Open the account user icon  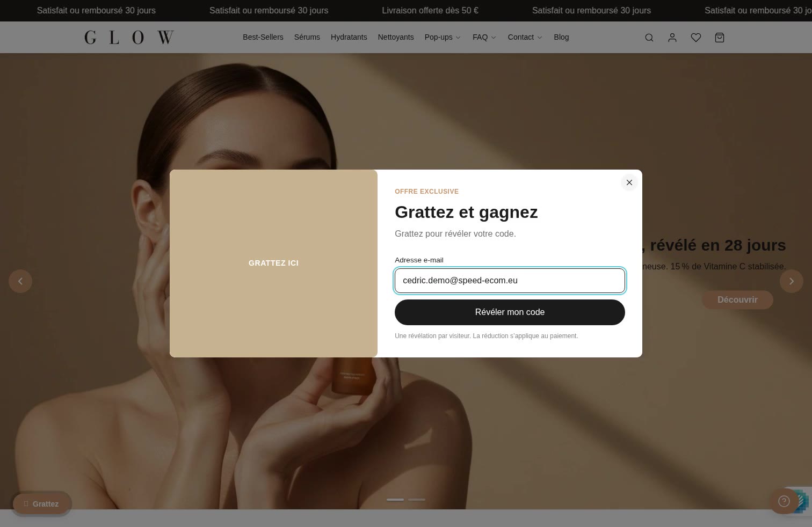click(672, 38)
